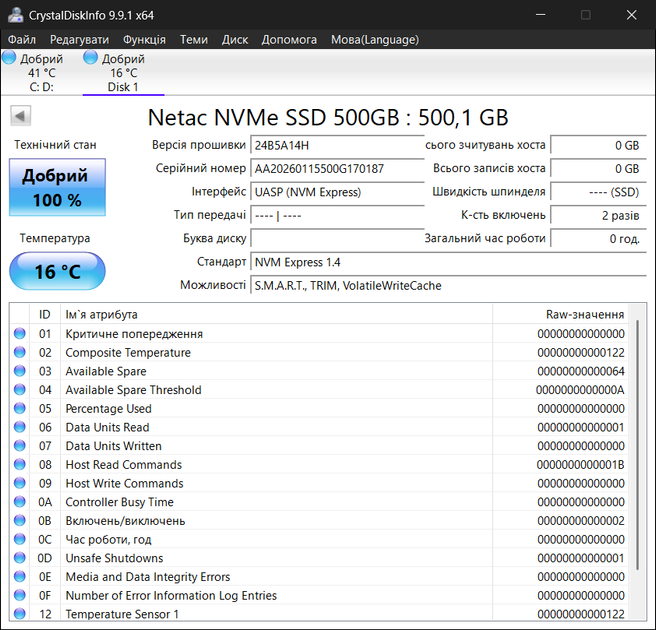Click the ID column header
Viewport: 656px width, 630px height.
click(45, 315)
